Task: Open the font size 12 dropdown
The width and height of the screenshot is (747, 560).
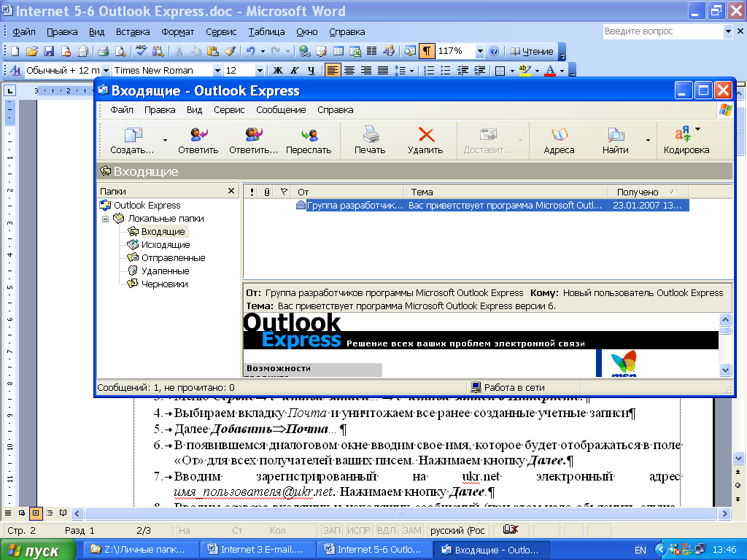Action: pos(260,71)
